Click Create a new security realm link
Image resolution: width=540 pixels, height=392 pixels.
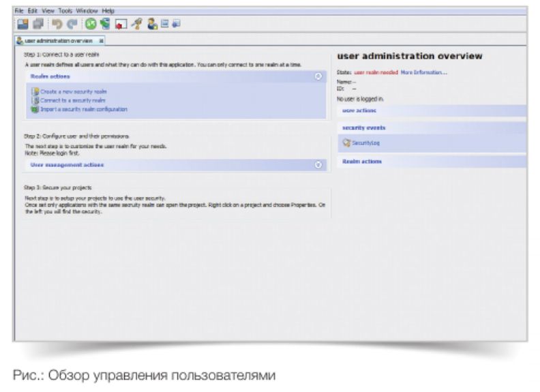73,91
